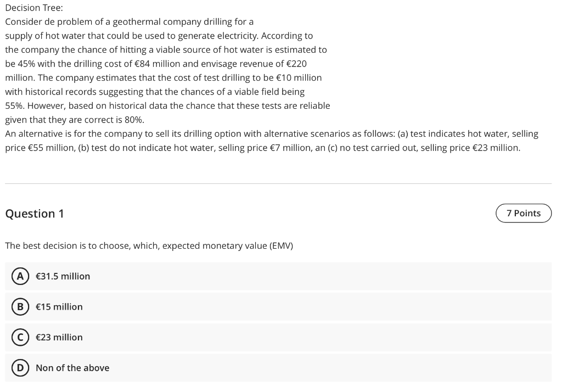562x392 pixels.
Task: Click the 7 Points badge
Action: pyautogui.click(x=523, y=213)
